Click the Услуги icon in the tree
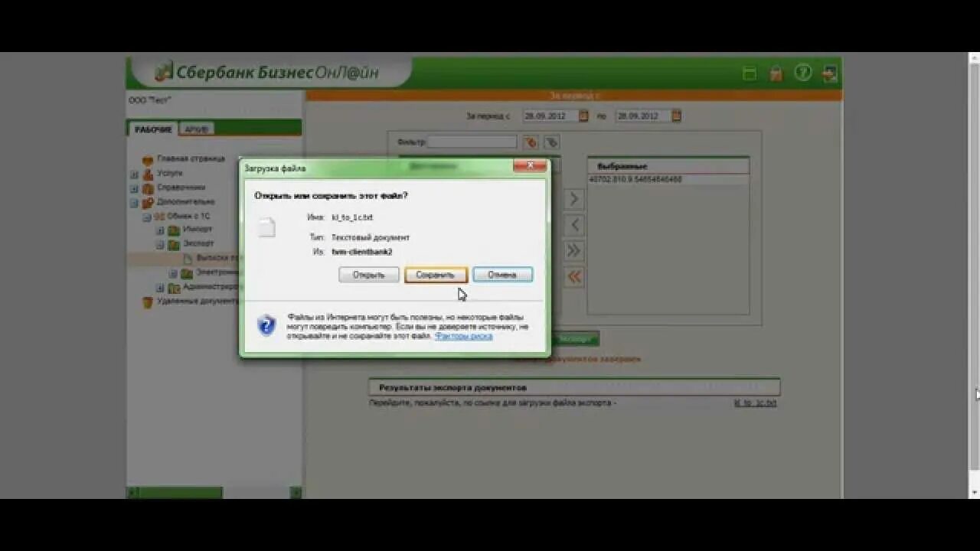980x551 pixels. 148,174
